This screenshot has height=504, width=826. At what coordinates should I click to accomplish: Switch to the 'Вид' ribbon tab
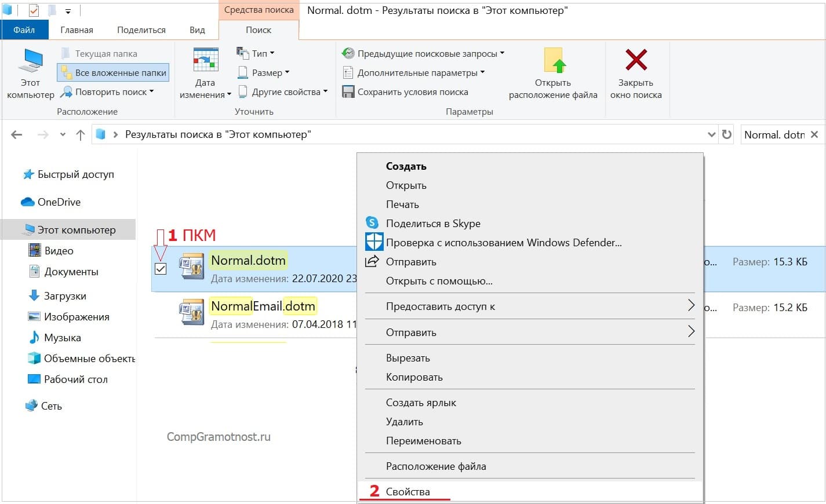point(197,30)
